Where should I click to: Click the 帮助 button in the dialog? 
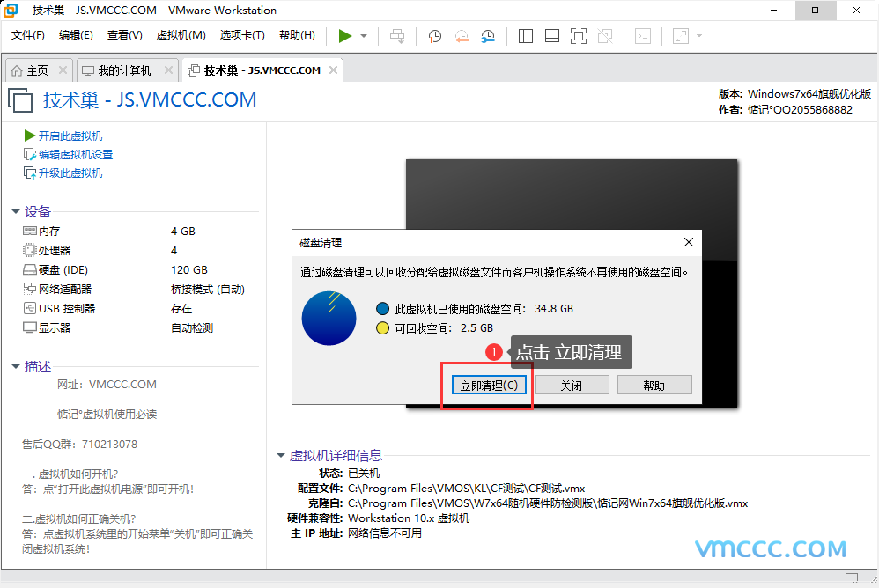click(654, 386)
